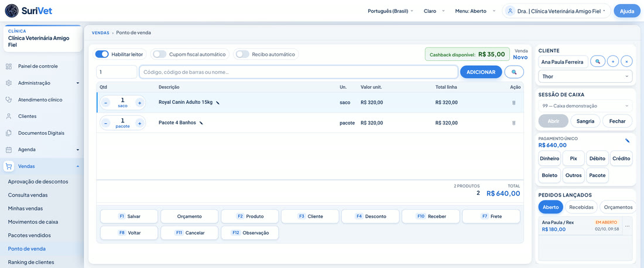
Task: Open the Português (Brasil) language selector
Action: pos(390,11)
